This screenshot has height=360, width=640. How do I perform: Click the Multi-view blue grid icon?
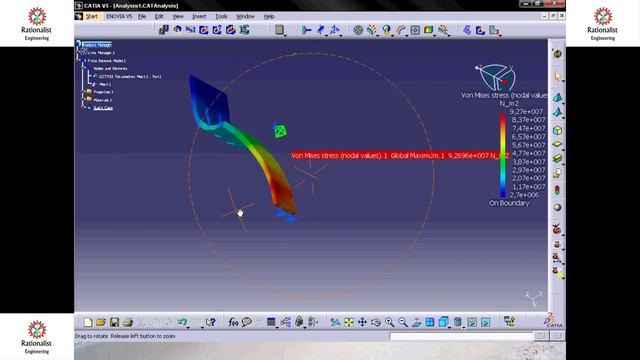tap(430, 322)
